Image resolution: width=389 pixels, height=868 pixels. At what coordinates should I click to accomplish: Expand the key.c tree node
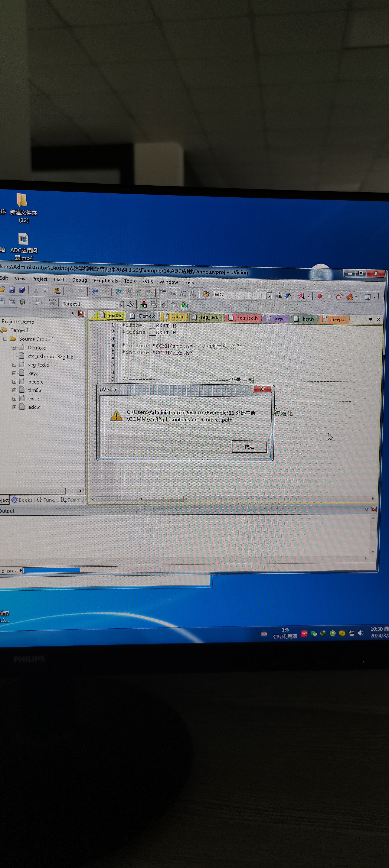coord(14,373)
